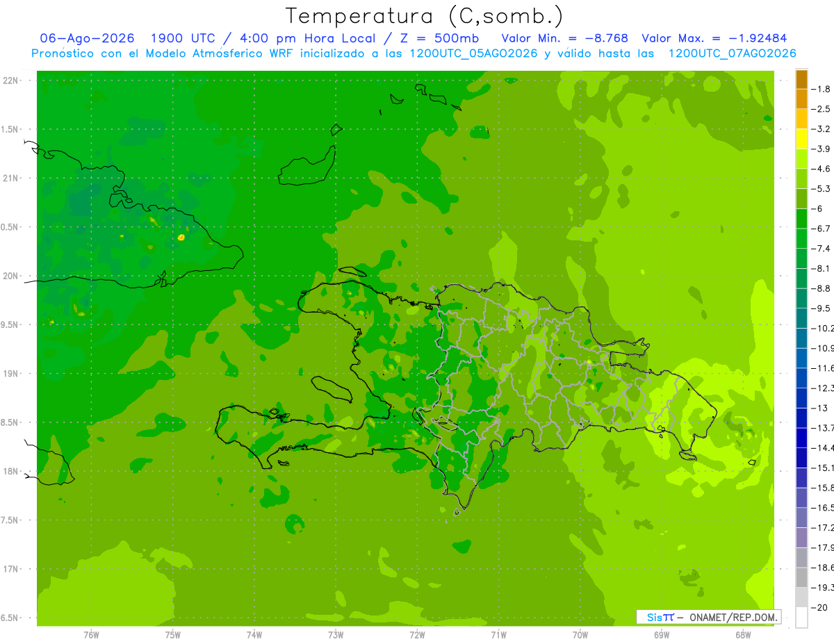Click the '75W' longitude label
Screen dimensions: 834x644
[173, 635]
